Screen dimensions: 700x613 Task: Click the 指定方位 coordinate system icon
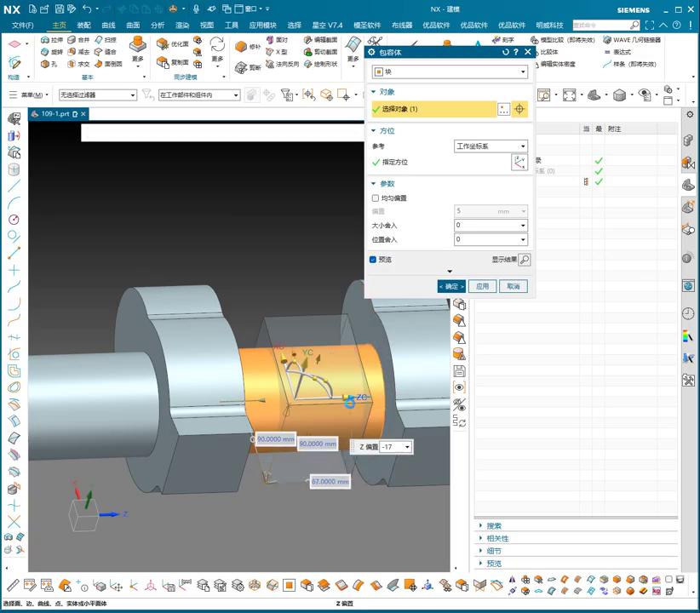click(519, 162)
